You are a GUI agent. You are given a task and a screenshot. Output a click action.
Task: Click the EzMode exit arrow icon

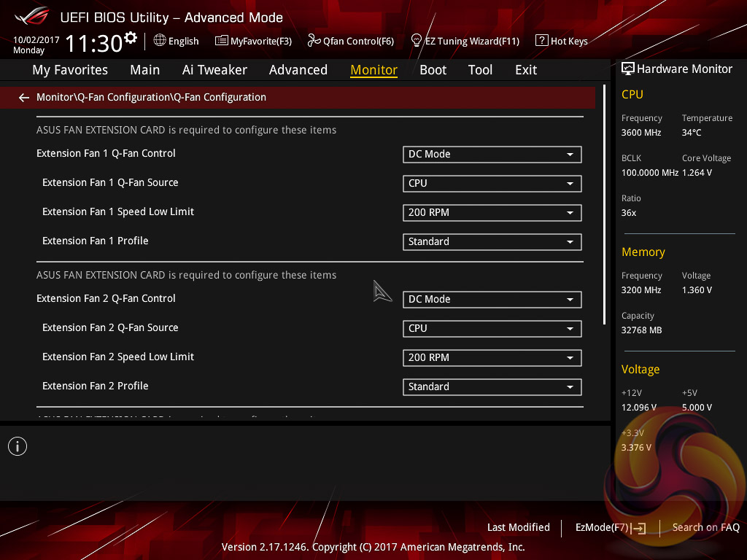tap(639, 528)
